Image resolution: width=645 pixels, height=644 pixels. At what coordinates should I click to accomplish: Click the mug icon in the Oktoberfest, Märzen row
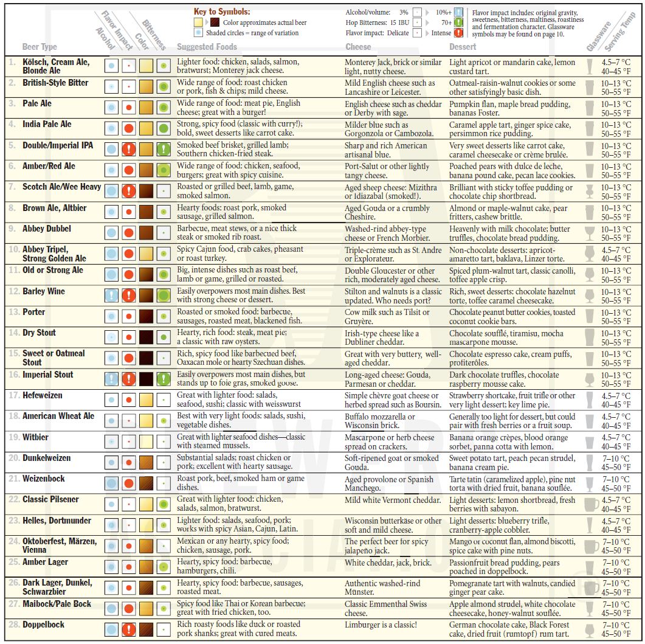point(591,546)
